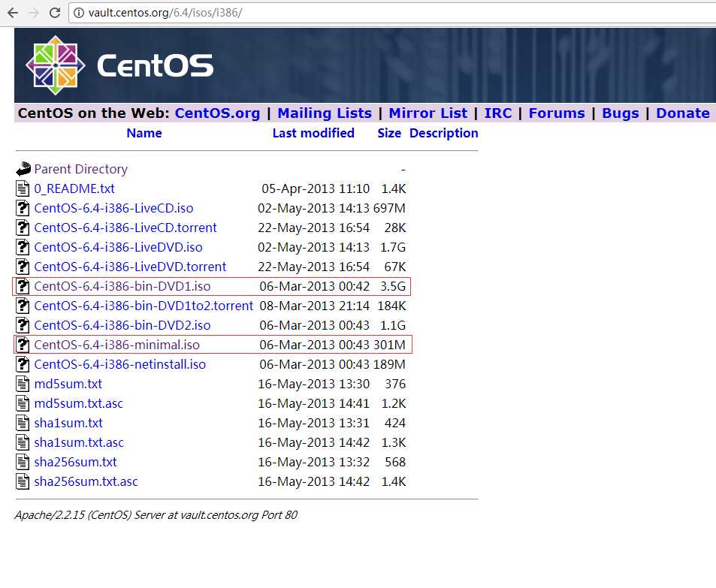Click unknown-file icon beside LiveCD.torrent
Screen dimensions: 716x588
point(23,228)
